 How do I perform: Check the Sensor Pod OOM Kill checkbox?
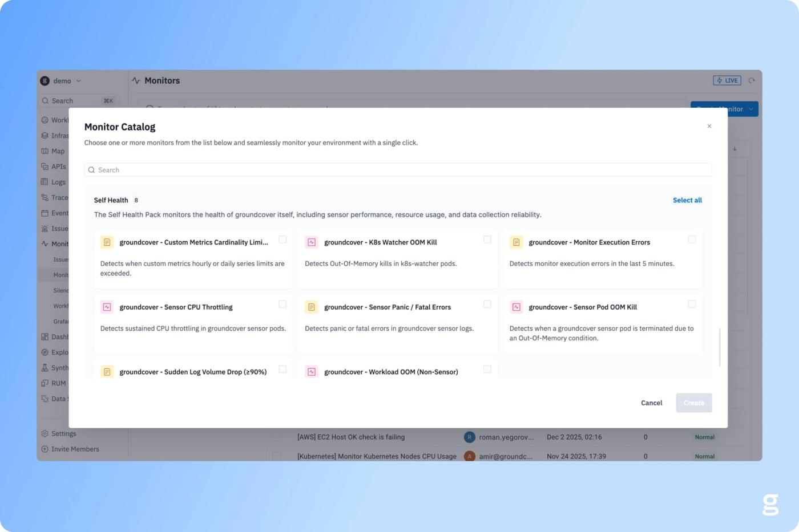[692, 304]
